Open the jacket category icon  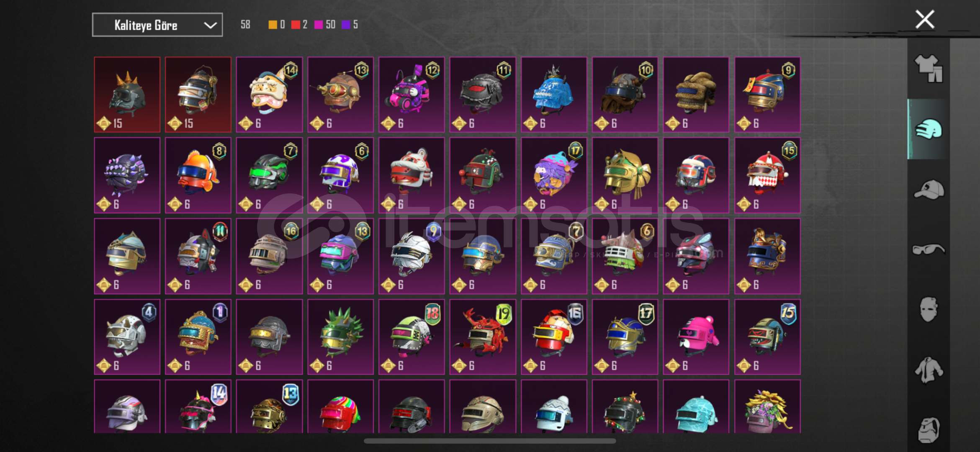(x=929, y=370)
